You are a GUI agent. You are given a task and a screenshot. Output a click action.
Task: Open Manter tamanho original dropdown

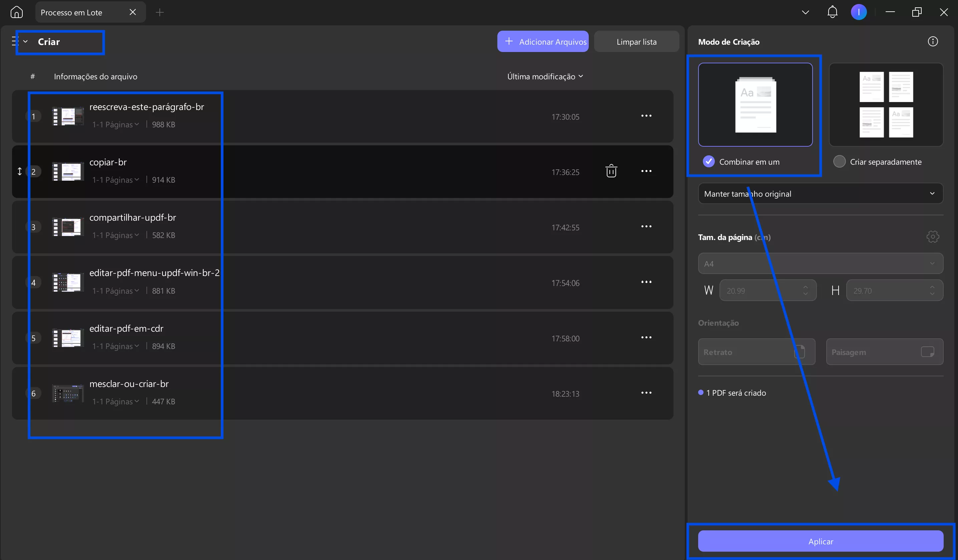tap(820, 194)
